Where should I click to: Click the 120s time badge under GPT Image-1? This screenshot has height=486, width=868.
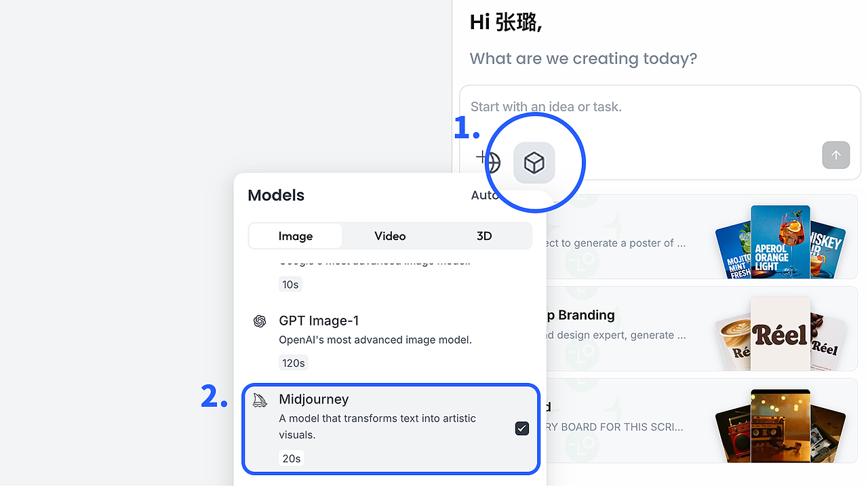click(x=294, y=363)
